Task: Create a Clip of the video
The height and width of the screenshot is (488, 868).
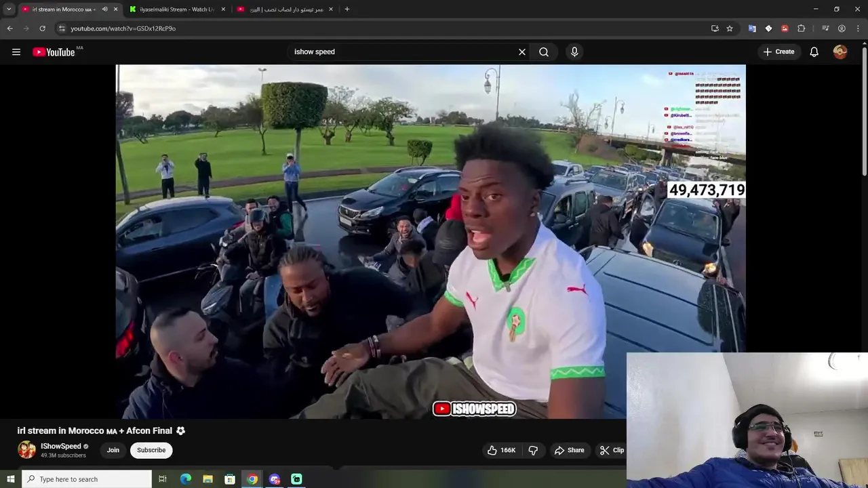Action: [611, 450]
